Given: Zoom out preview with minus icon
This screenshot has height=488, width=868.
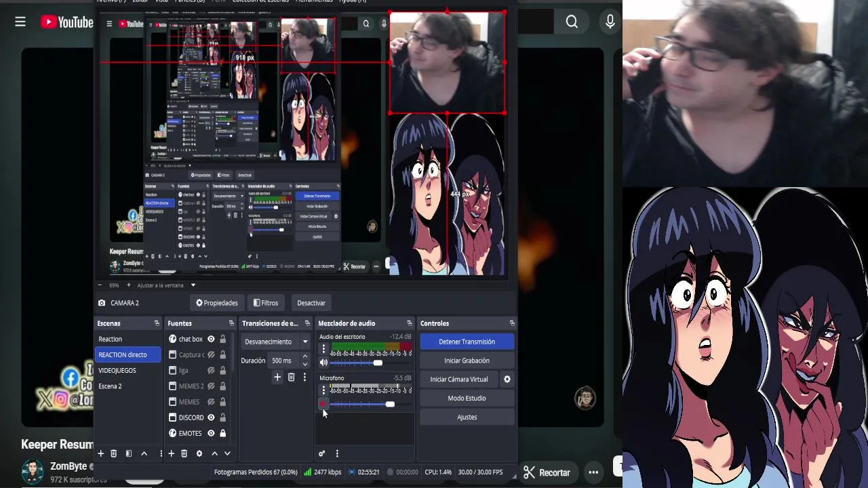Looking at the screenshot, I should pos(100,285).
